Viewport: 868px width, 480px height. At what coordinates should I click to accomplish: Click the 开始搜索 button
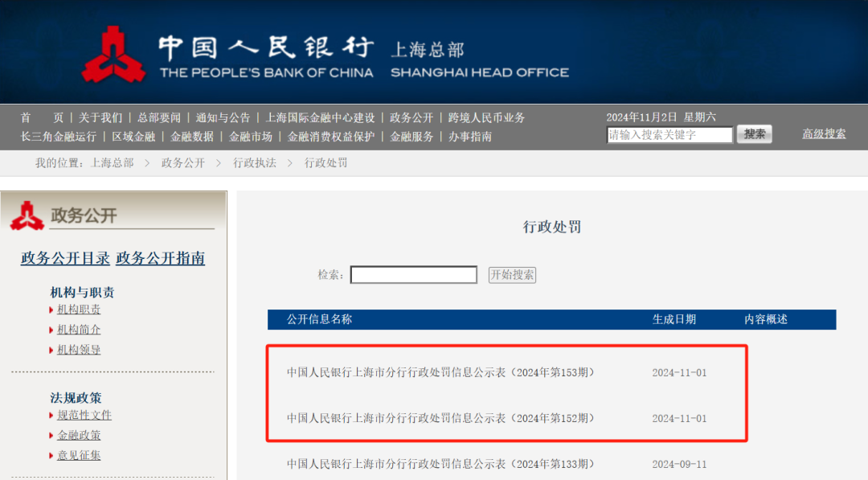click(512, 275)
